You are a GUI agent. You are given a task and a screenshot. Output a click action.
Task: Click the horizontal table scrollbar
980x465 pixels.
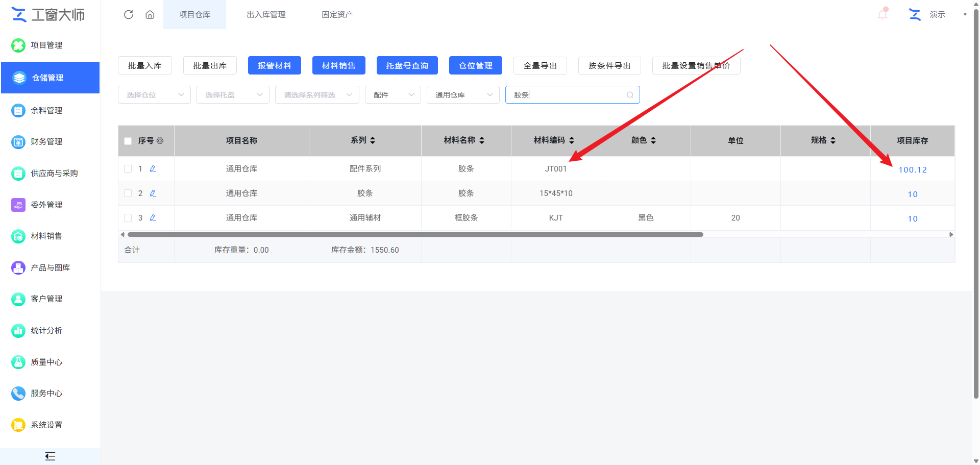pyautogui.click(x=415, y=235)
